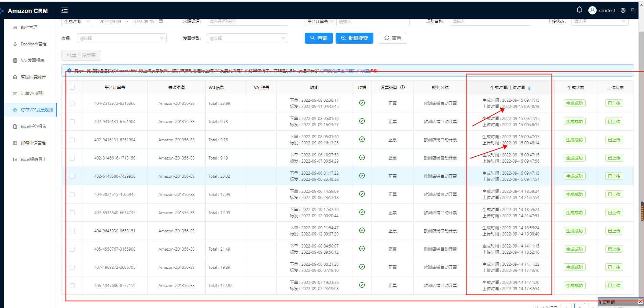Click the calendar icon in the date range field
644x308 pixels.
[x=161, y=21]
